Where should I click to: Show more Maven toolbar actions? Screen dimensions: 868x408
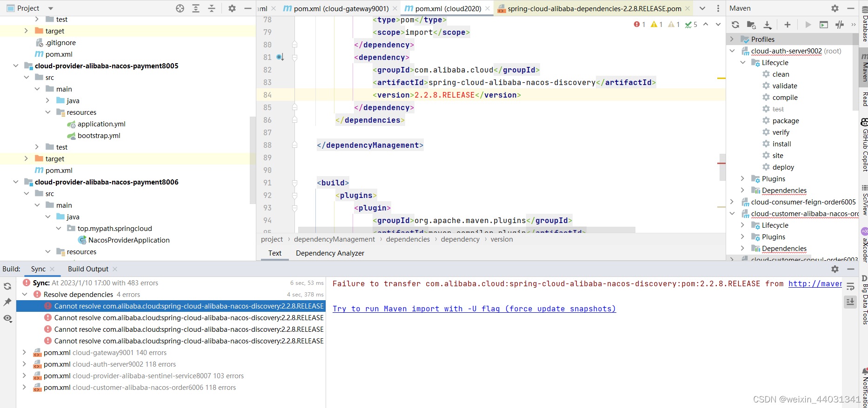click(x=854, y=25)
